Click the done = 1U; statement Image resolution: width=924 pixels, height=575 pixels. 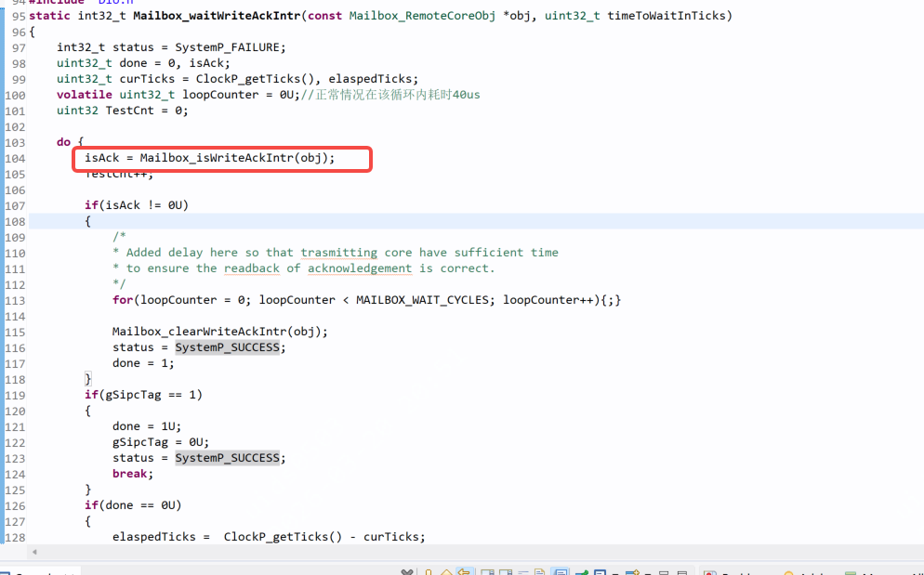tap(147, 426)
